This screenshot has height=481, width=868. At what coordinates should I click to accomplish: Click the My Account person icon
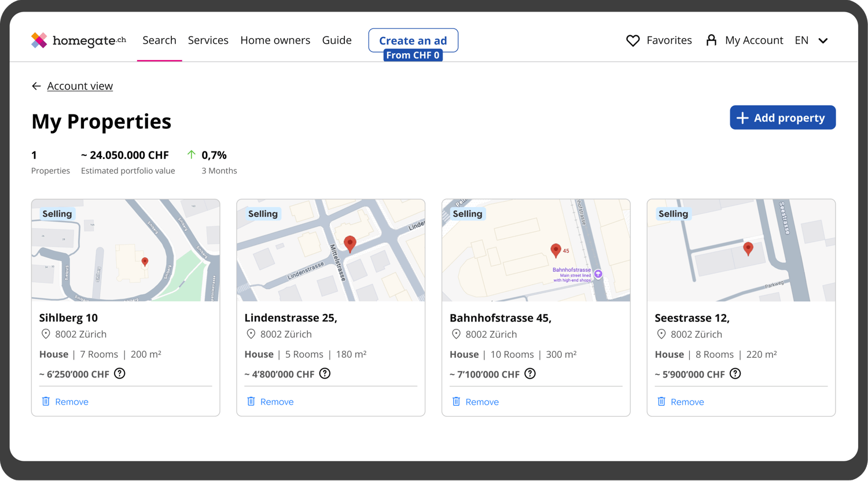click(x=711, y=40)
